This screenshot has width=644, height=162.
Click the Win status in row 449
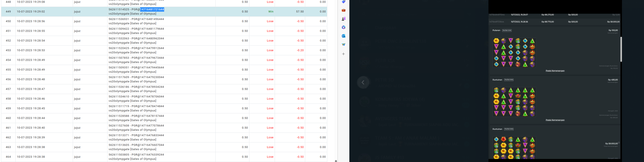pyautogui.click(x=271, y=12)
